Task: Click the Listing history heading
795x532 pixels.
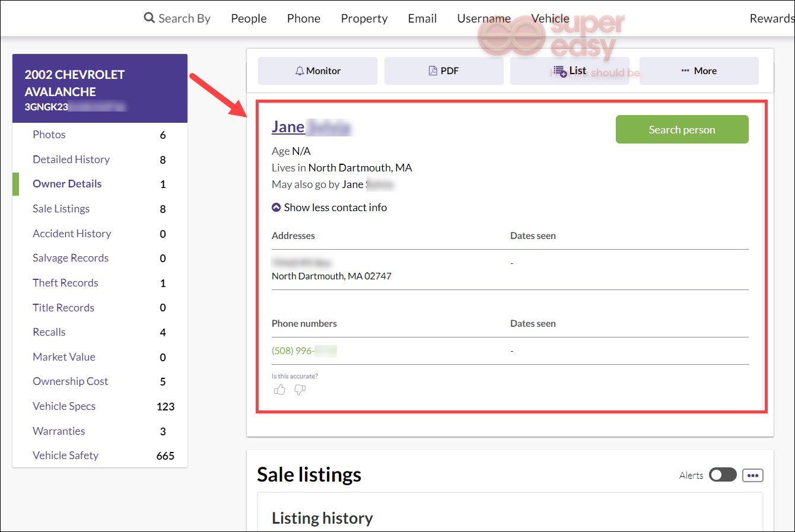Action: [322, 518]
